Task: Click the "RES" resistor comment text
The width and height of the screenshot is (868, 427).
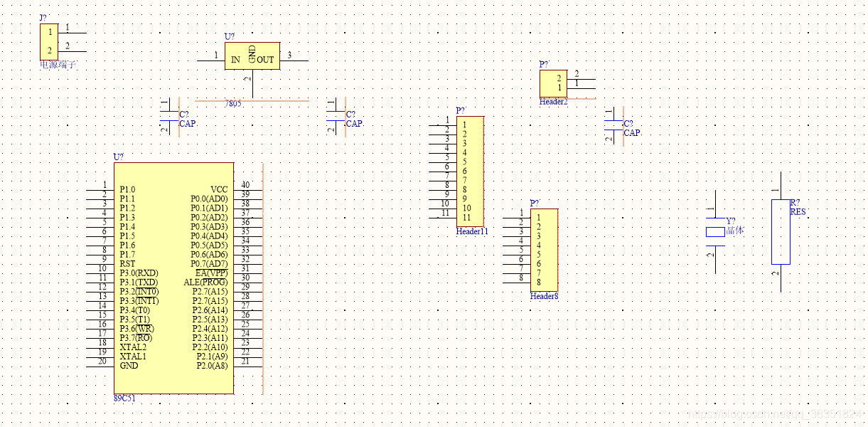Action: (x=798, y=212)
